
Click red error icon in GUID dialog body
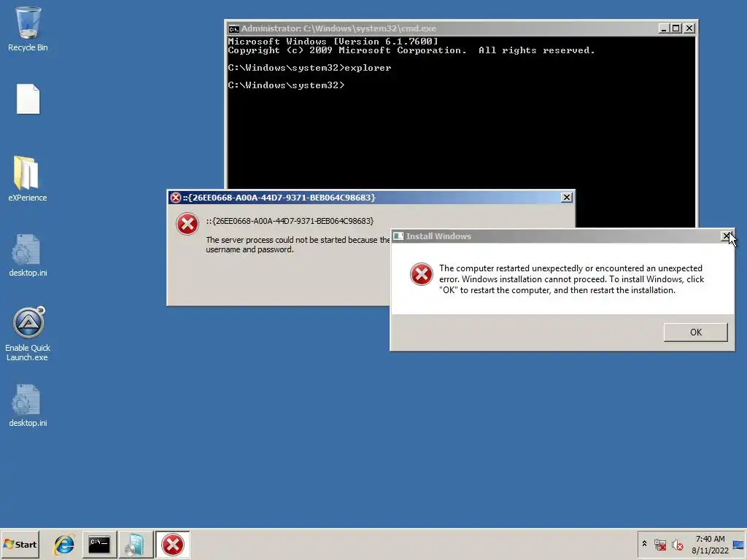(187, 224)
